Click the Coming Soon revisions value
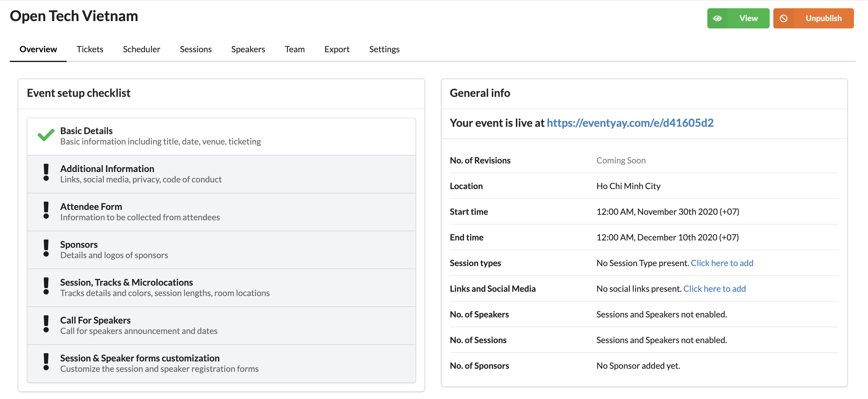 (621, 160)
